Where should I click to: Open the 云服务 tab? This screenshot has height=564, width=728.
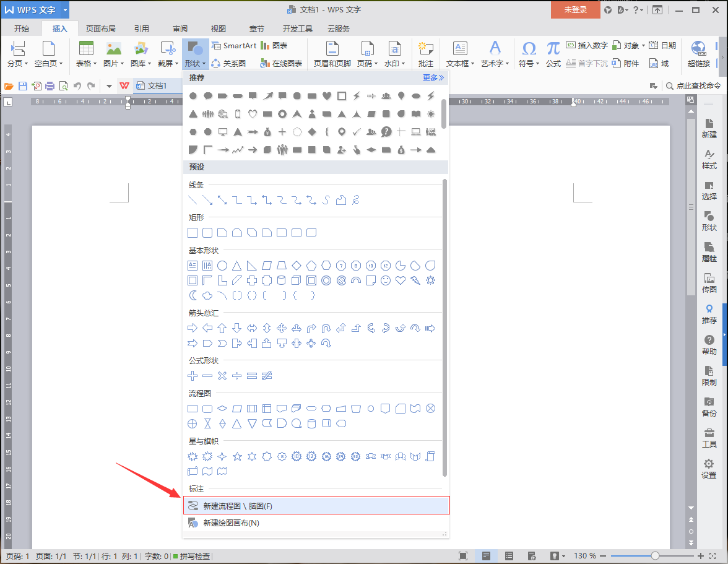click(339, 28)
